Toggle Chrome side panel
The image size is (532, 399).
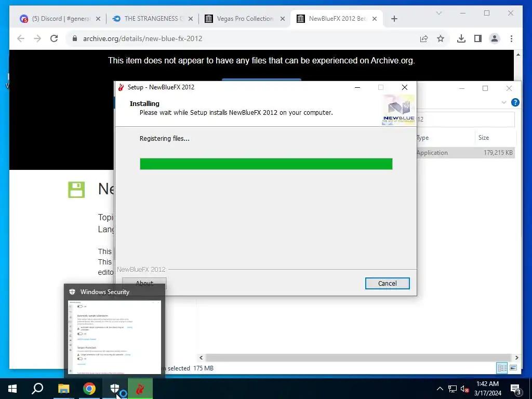[x=478, y=38]
